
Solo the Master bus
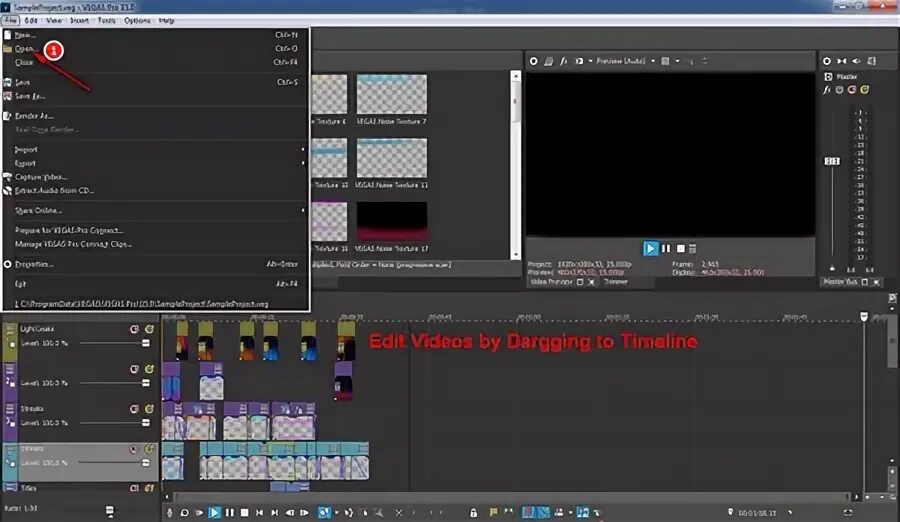pos(864,90)
